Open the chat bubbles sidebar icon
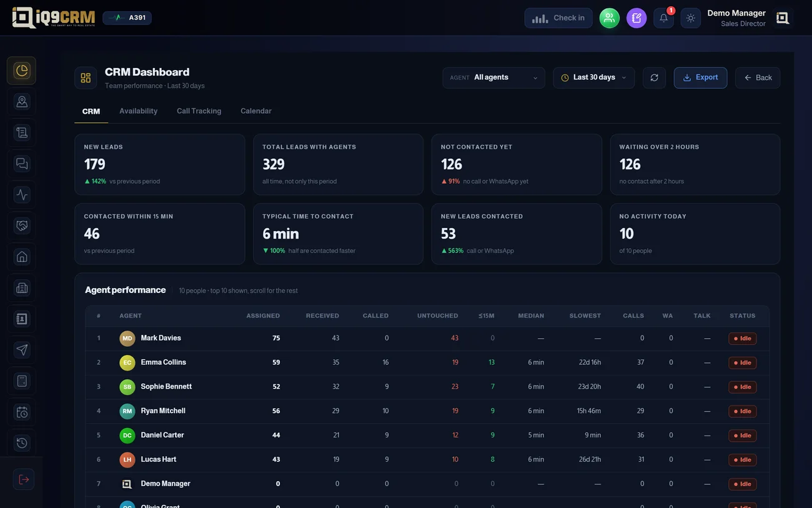812x508 pixels. click(22, 164)
